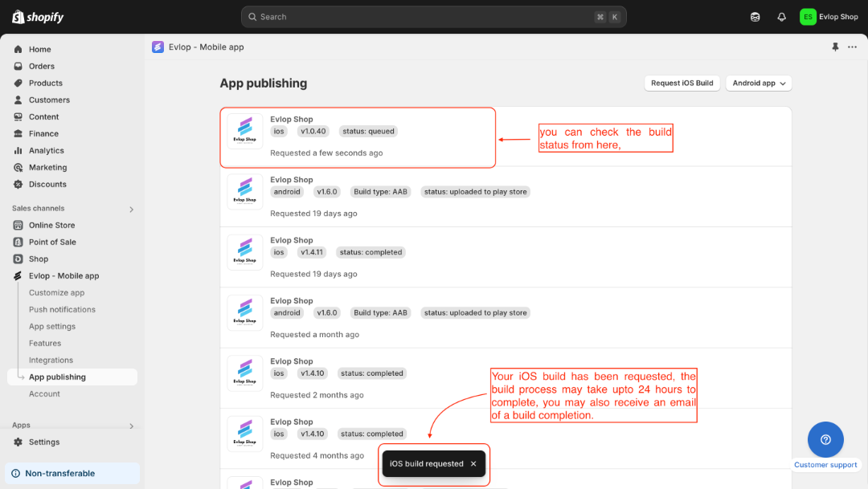Click the Customer support help icon
Viewport: 868px width, 489px height.
click(x=825, y=440)
